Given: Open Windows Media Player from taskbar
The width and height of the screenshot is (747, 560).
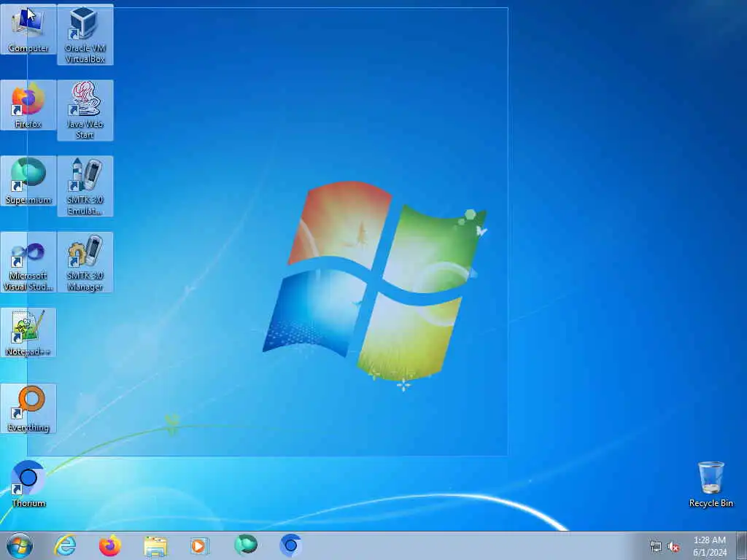Looking at the screenshot, I should [200, 545].
